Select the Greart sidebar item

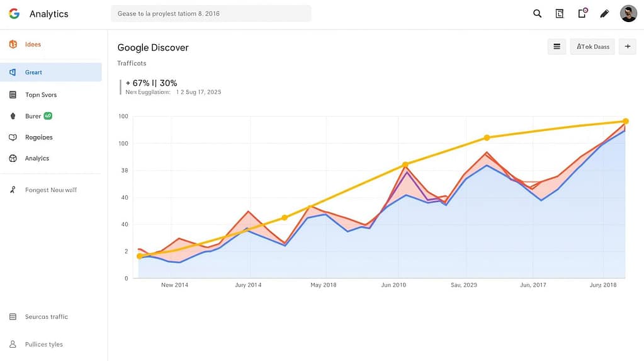(x=50, y=72)
